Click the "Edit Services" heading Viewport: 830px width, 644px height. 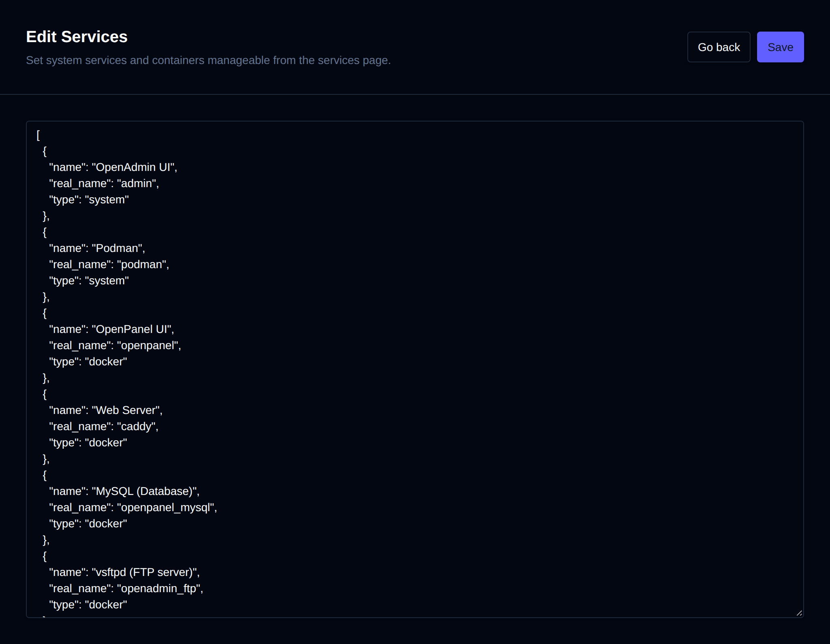(77, 37)
